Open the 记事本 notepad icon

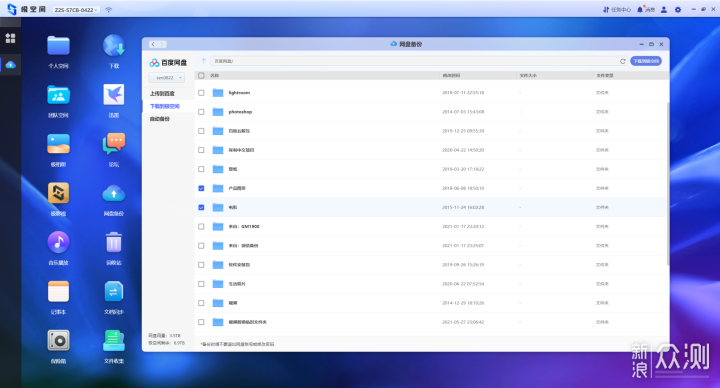click(58, 292)
